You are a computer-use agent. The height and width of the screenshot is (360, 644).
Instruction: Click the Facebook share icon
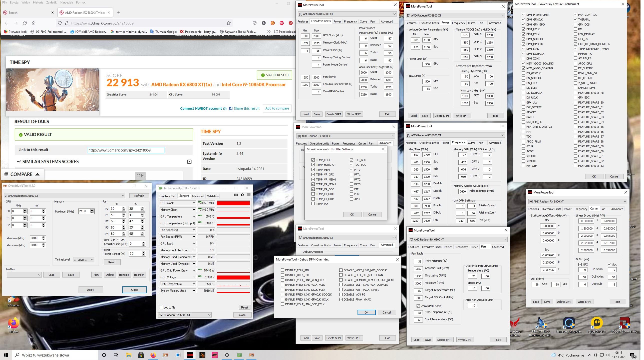point(231,108)
